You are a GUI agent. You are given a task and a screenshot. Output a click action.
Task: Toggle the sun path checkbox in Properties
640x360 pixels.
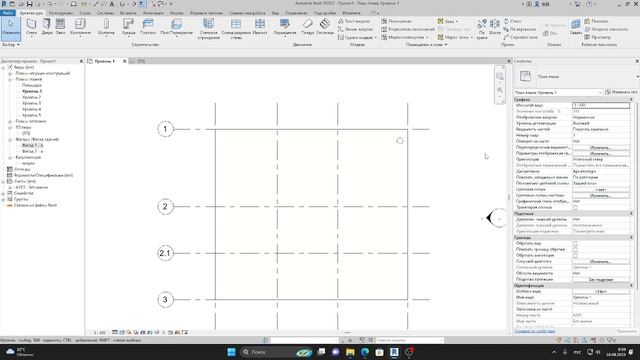click(x=575, y=207)
